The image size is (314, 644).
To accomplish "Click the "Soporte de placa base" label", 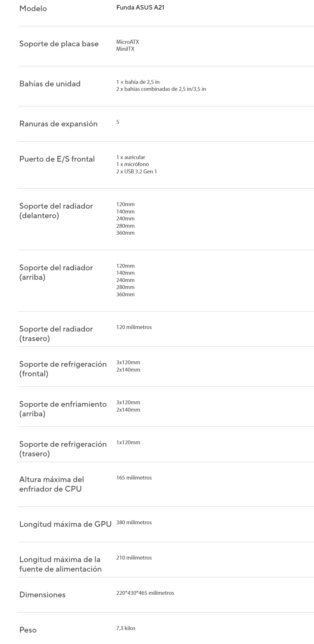I will pos(59,44).
